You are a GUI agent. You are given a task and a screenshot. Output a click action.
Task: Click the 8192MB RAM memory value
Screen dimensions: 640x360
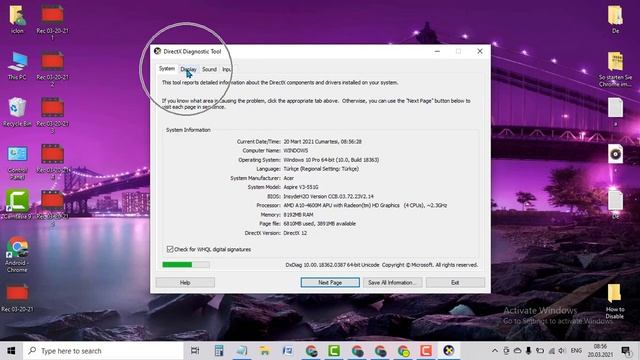(298, 214)
